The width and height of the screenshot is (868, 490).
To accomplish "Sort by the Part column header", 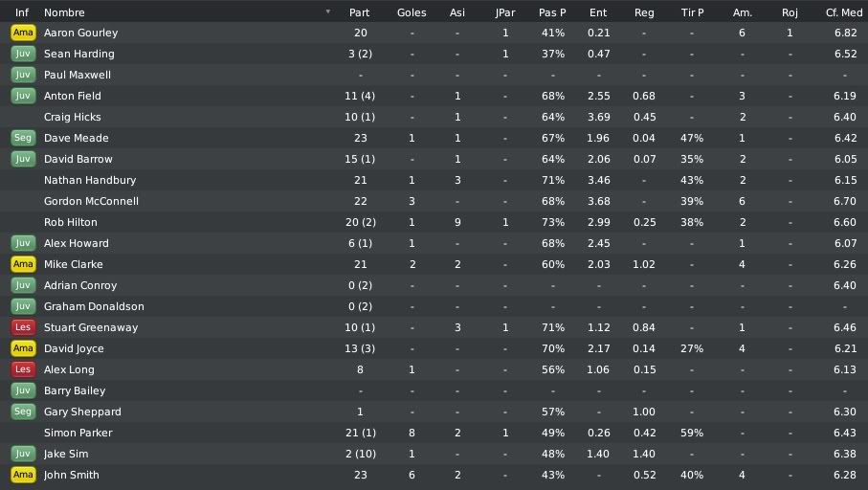I will (x=359, y=12).
